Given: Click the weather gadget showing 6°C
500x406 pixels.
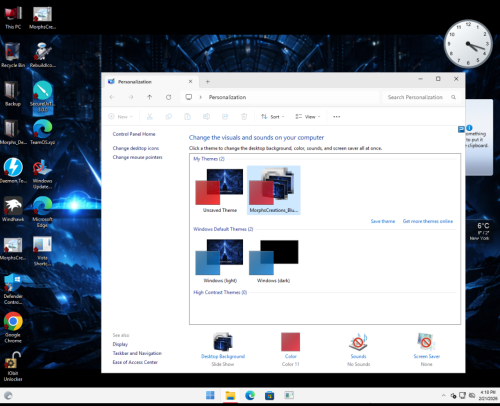Looking at the screenshot, I should (480, 231).
